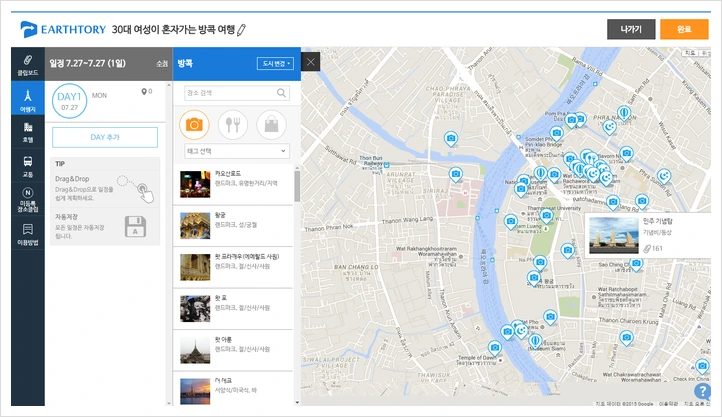The image size is (722, 417).
Task: Close the 방콕 city panel with X
Action: [311, 62]
